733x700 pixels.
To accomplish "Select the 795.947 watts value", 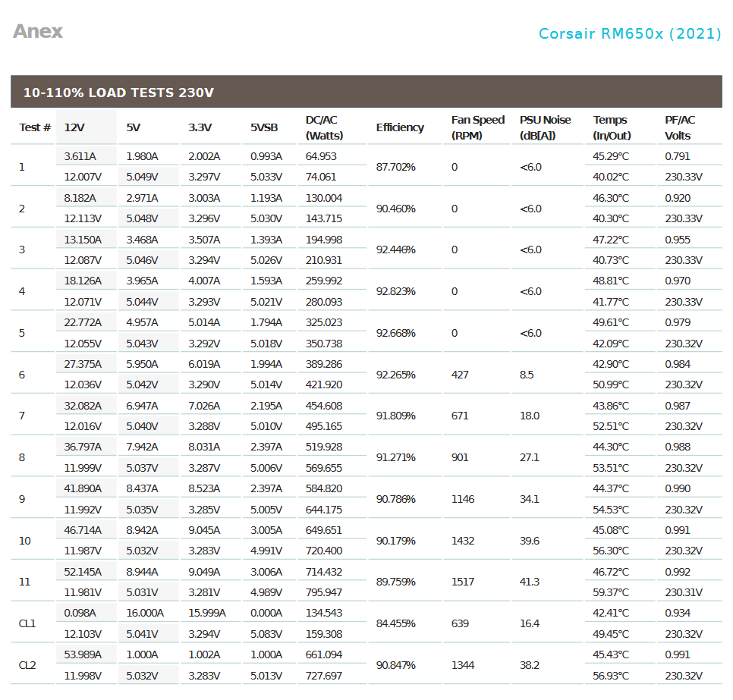I will pos(323,592).
